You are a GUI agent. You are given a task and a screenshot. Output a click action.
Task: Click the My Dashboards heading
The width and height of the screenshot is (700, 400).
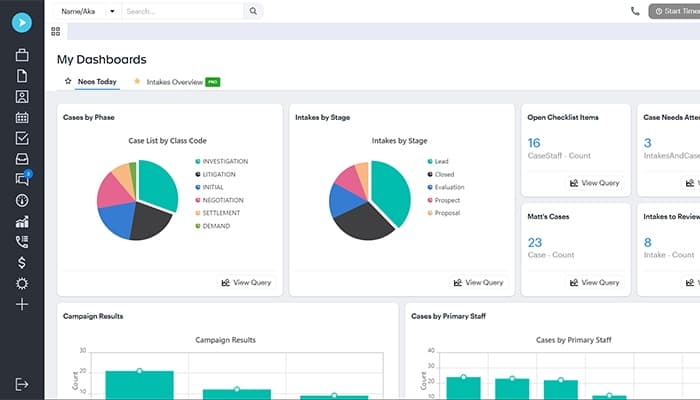(x=101, y=59)
